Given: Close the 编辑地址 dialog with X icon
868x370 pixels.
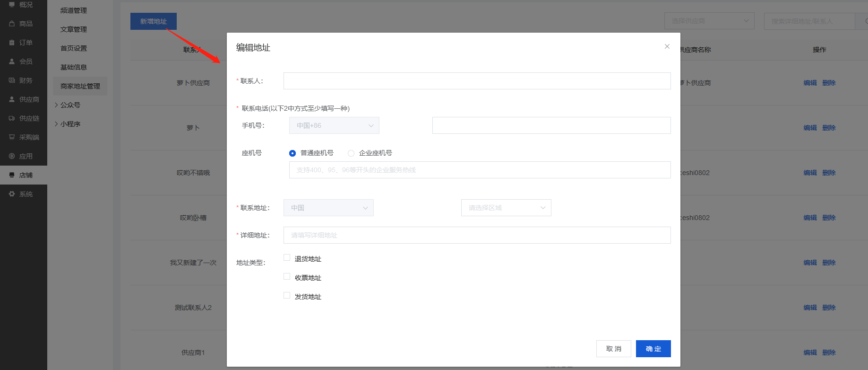Looking at the screenshot, I should click(x=667, y=46).
